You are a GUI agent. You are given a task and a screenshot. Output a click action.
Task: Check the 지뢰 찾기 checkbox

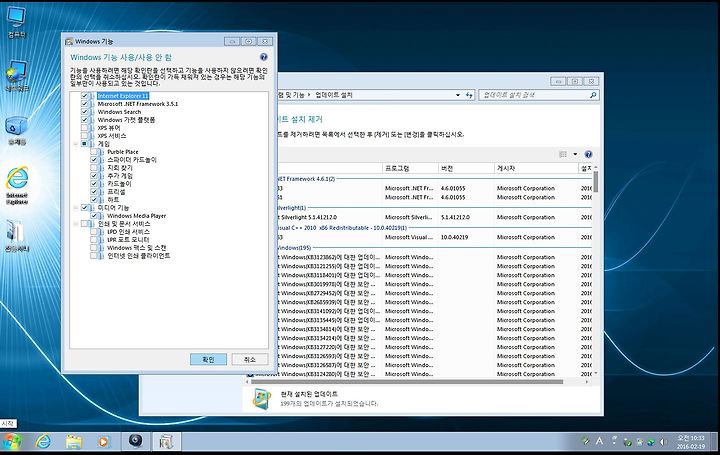[x=94, y=168]
